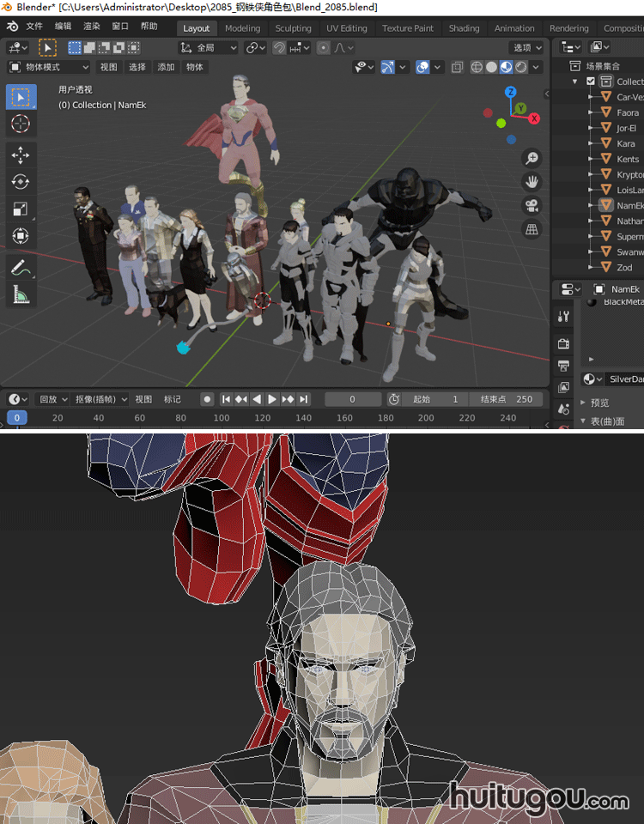This screenshot has width=644, height=824.
Task: Select the Move tool in the left toolbar
Action: (21, 154)
